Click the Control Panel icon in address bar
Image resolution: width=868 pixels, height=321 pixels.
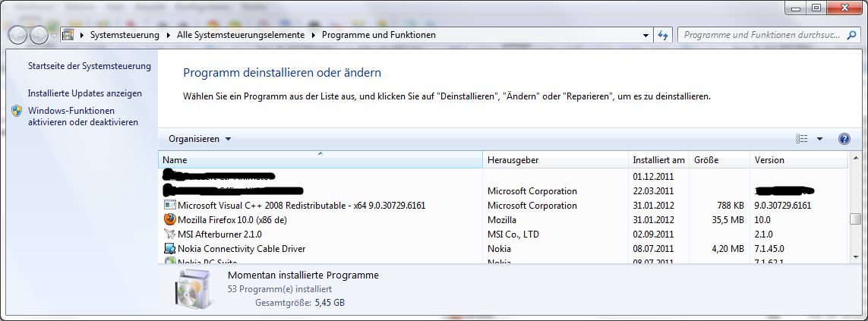pyautogui.click(x=68, y=35)
